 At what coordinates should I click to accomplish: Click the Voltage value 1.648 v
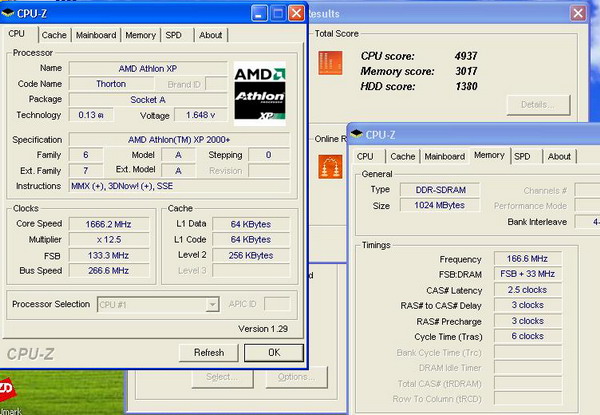201,115
